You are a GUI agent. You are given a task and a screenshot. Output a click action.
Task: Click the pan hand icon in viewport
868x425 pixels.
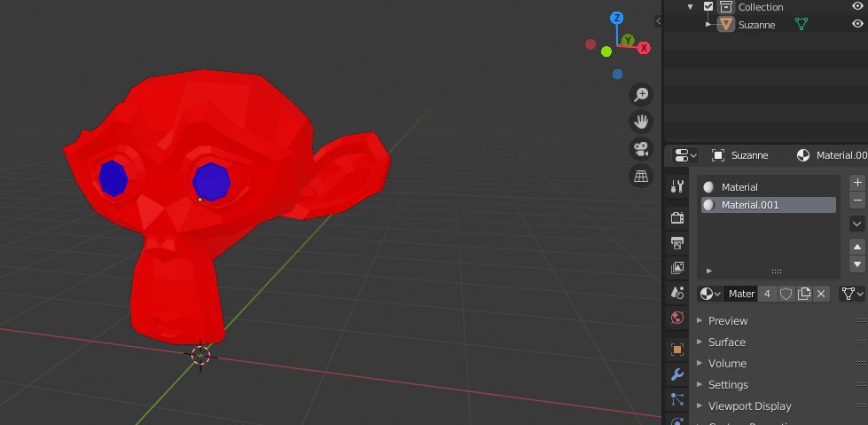point(641,122)
